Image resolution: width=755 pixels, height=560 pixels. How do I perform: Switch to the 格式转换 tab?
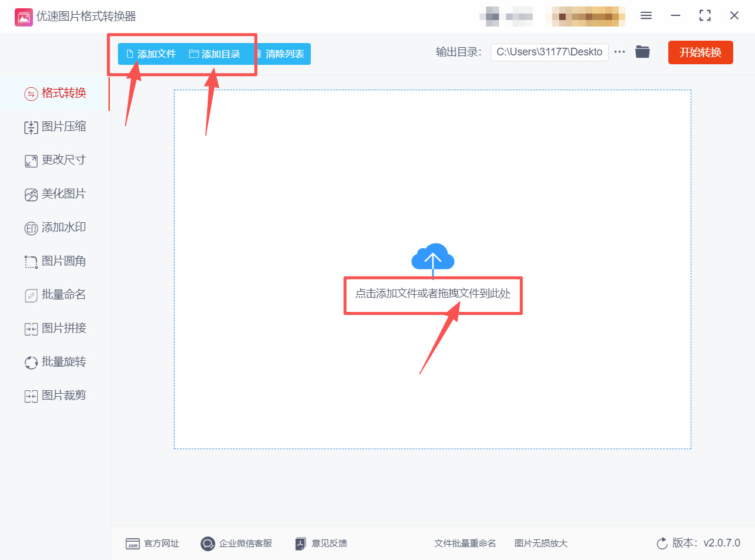56,93
